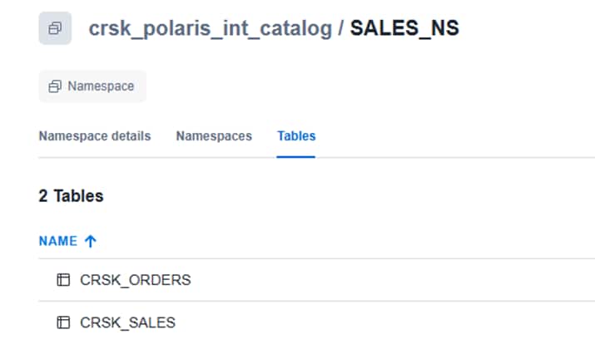Sort the list by the NAME column header

(x=57, y=241)
